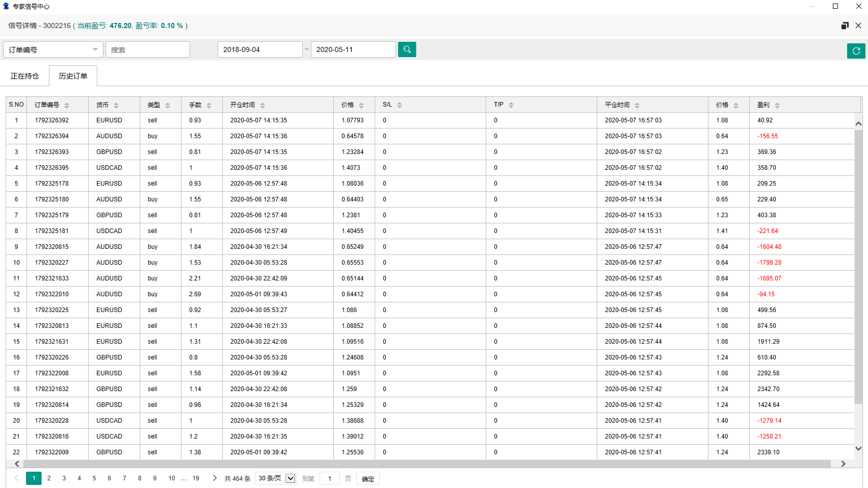Open the 订单编号 search field dropdown
The image size is (868, 488).
click(x=53, y=49)
